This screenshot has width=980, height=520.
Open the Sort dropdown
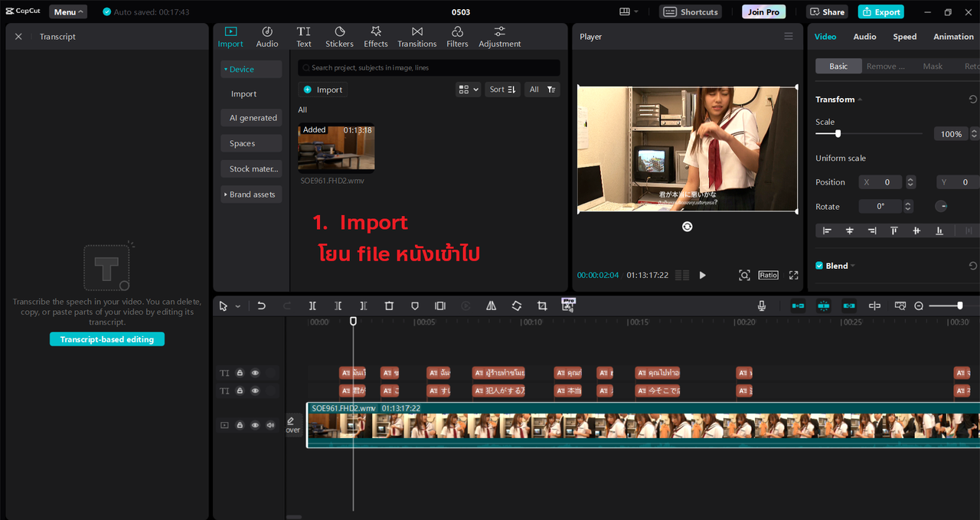[x=503, y=90]
